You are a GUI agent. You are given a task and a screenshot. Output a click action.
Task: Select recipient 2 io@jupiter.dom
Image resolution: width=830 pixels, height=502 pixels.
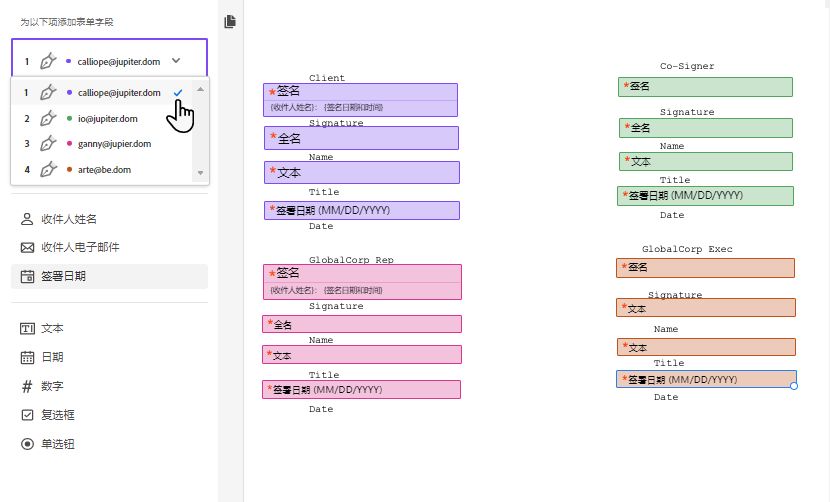102,119
